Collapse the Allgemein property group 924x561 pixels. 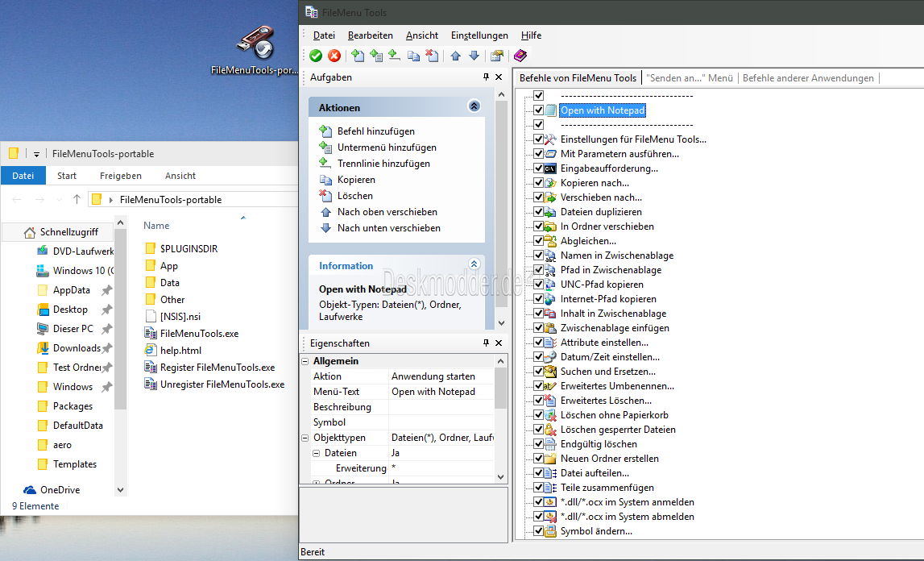point(305,361)
